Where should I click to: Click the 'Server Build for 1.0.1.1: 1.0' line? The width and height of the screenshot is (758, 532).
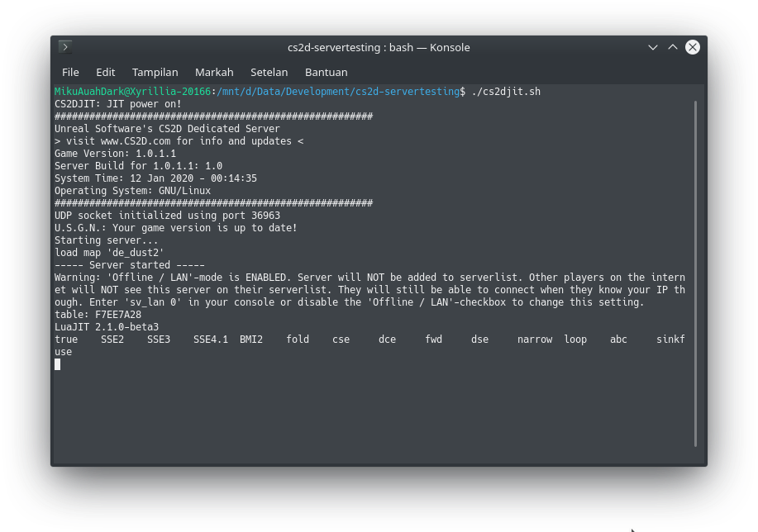138,166
